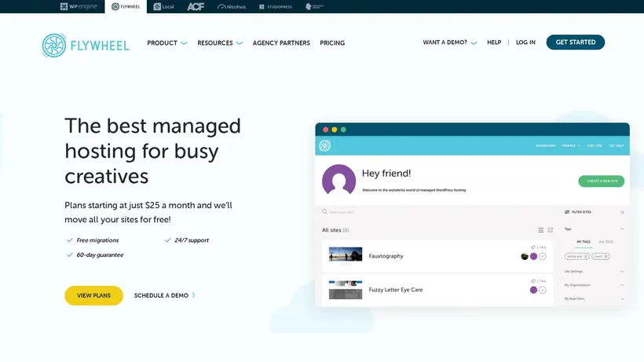This screenshot has width=644, height=362.
Task: Open the ACF brand logo link
Action: click(196, 6)
